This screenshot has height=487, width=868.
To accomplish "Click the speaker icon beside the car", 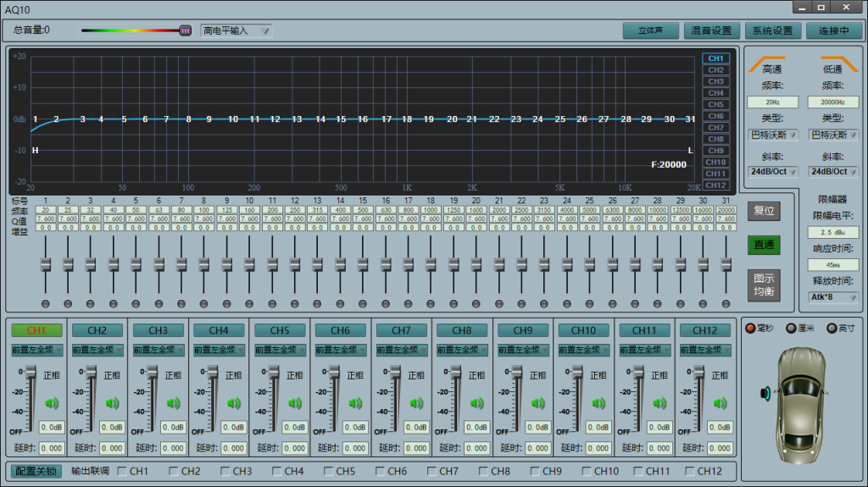I will [x=765, y=394].
